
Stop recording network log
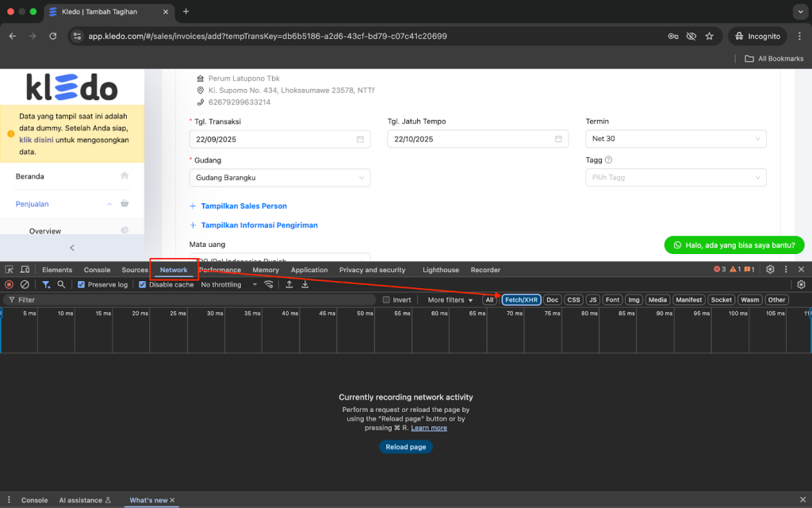[10, 284]
